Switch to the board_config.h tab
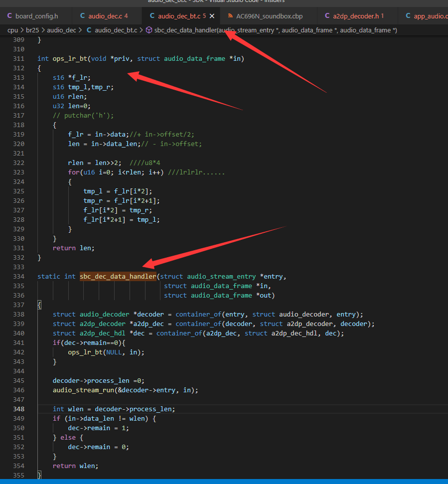This screenshot has width=448, height=484. (x=36, y=16)
